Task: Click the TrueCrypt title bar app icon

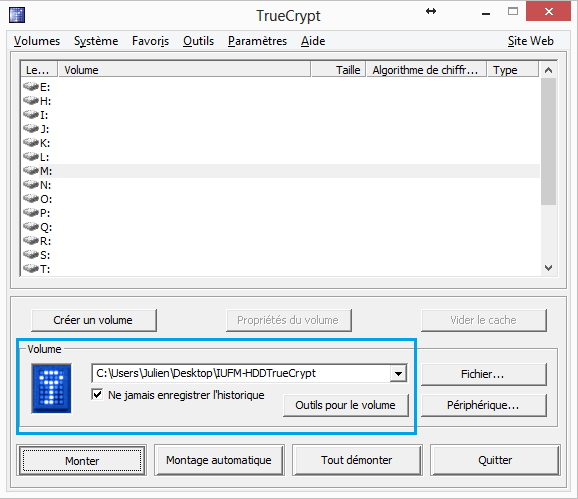Action: [x=17, y=15]
